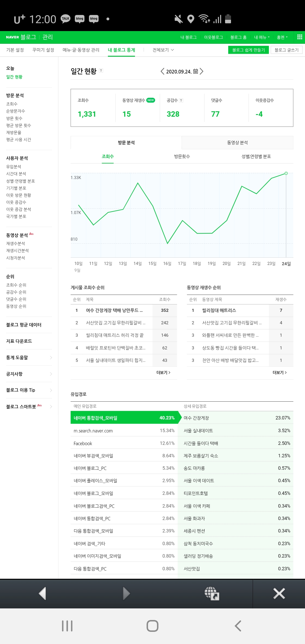The width and height of the screenshot is (305, 644).
Task: Go to next day with right arrow
Action: pos(201,71)
